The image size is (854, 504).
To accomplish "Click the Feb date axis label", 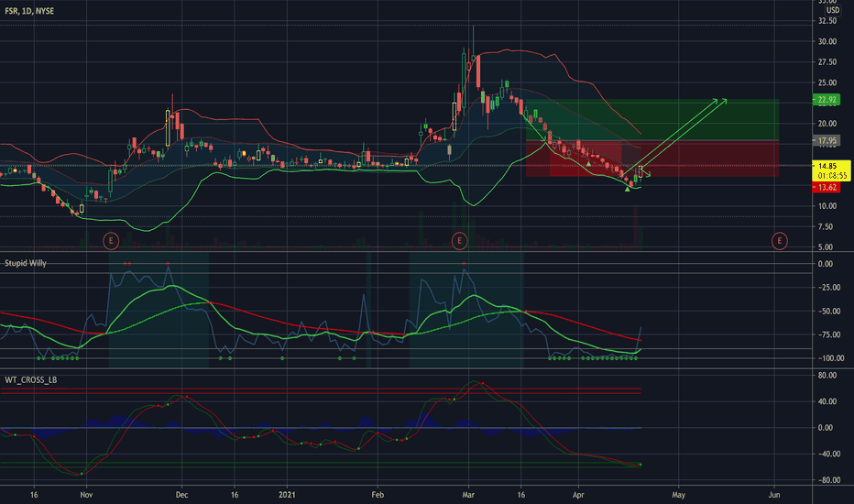I will [x=378, y=495].
